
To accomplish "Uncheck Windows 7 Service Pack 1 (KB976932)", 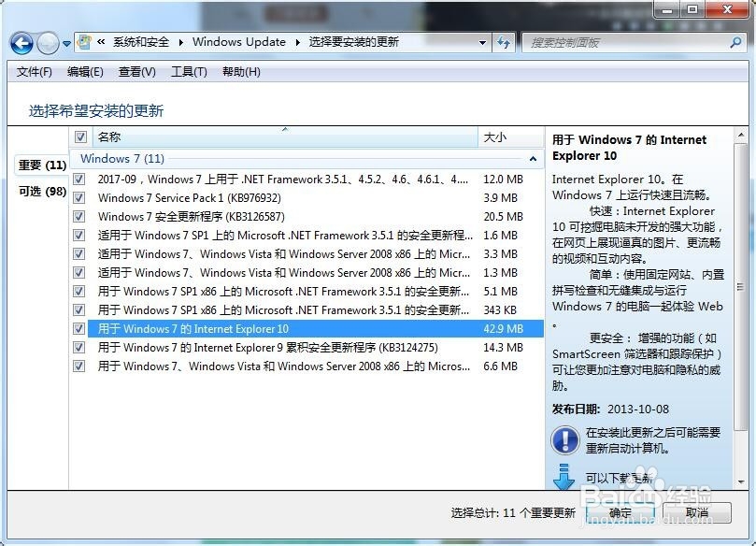I will (x=79, y=198).
